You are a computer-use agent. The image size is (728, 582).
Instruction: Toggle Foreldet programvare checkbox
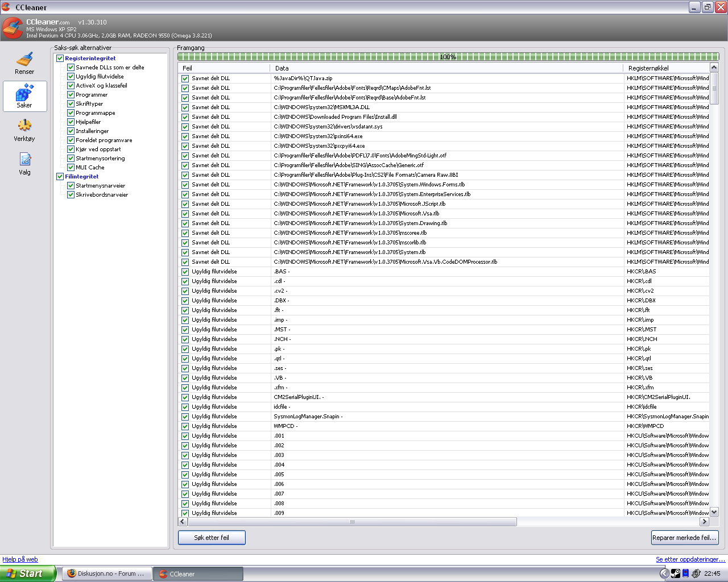pyautogui.click(x=71, y=140)
